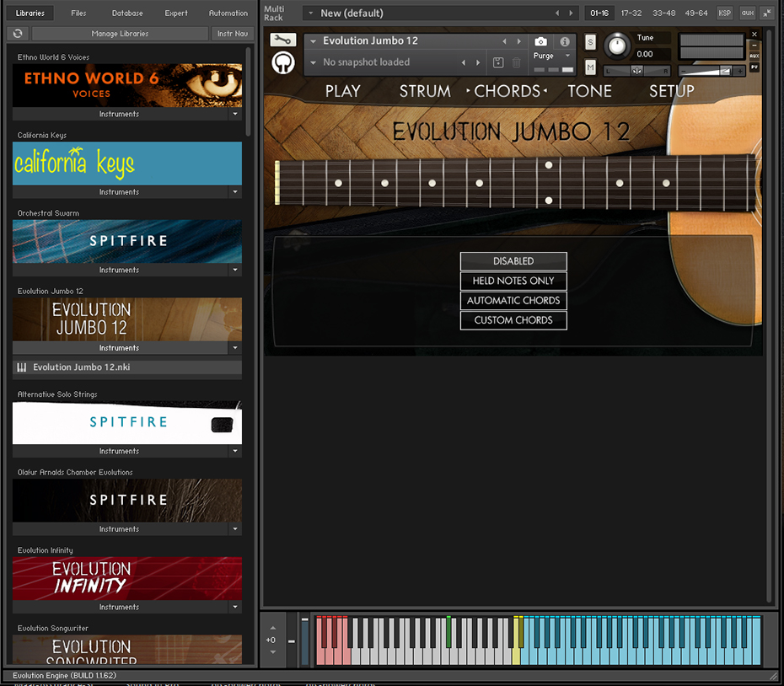Close the Evolution Jumbo 12 instrument with X
The height and width of the screenshot is (686, 784).
[x=754, y=35]
